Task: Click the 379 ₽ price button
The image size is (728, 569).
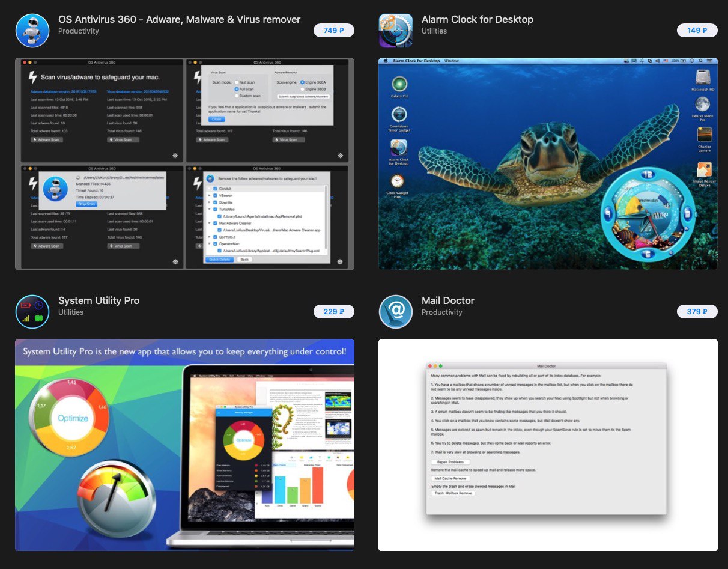Action: 697,311
